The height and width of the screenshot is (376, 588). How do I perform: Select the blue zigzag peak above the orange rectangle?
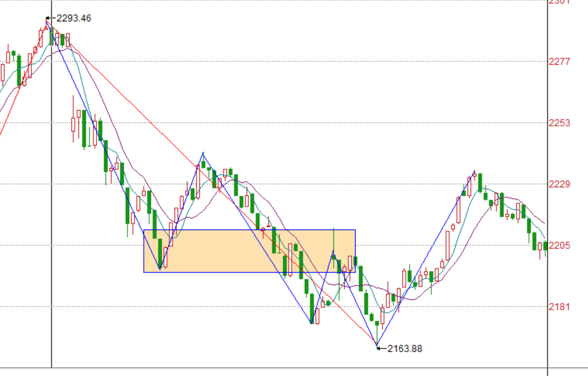[203, 153]
